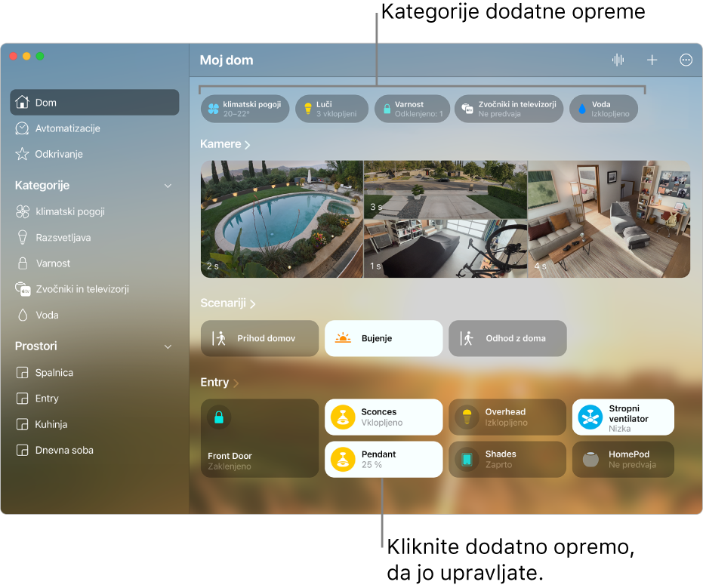Click the Apple TV icon in sidebar
Screen dimensions: 703x588
click(x=23, y=289)
